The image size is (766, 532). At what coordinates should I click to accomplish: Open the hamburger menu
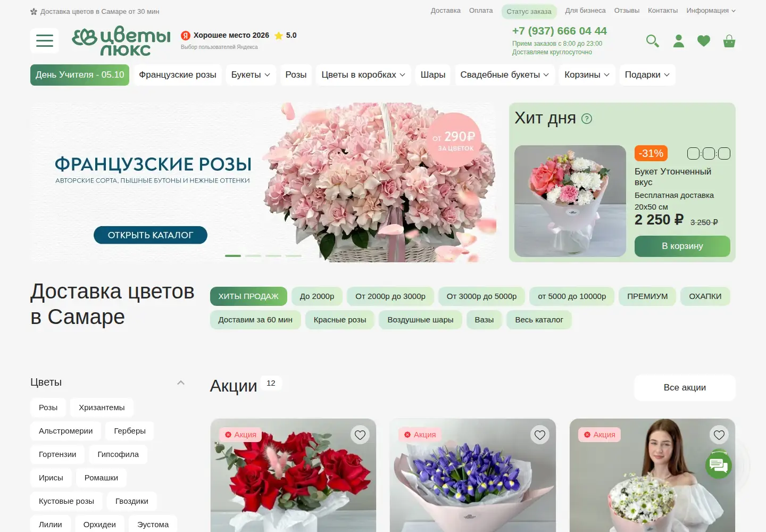pyautogui.click(x=45, y=40)
